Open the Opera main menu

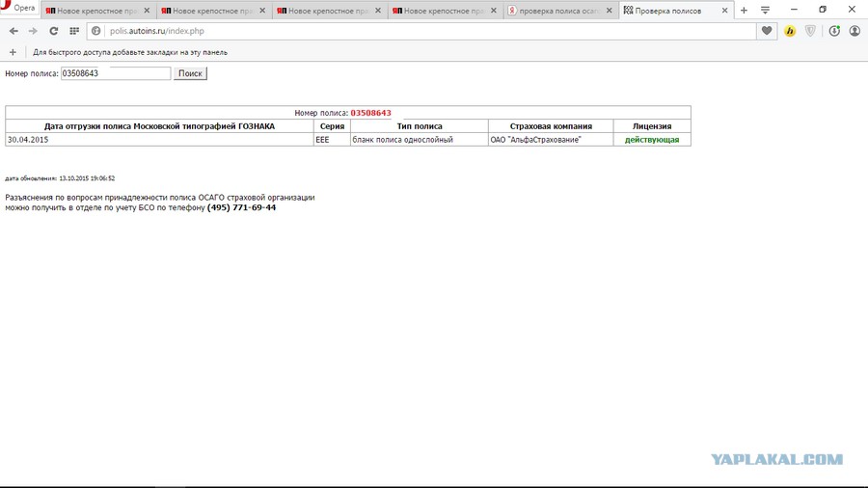pos(19,8)
